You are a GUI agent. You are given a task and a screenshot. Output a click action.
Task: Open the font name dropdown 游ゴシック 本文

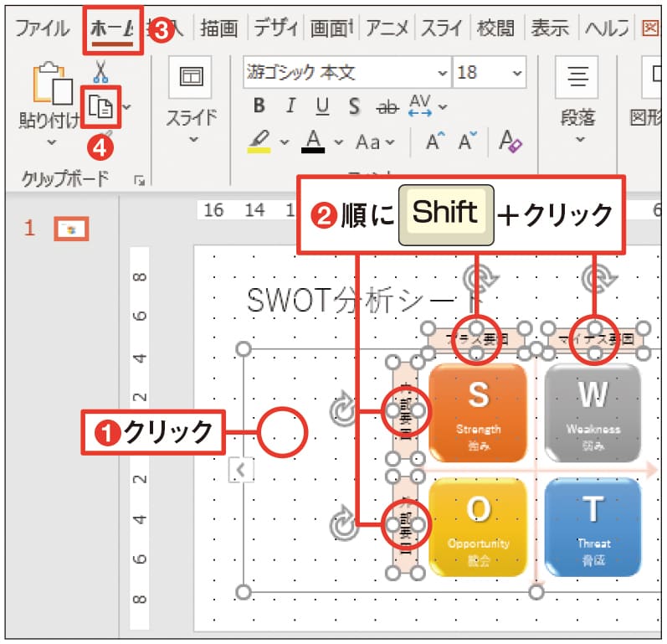pyautogui.click(x=443, y=73)
